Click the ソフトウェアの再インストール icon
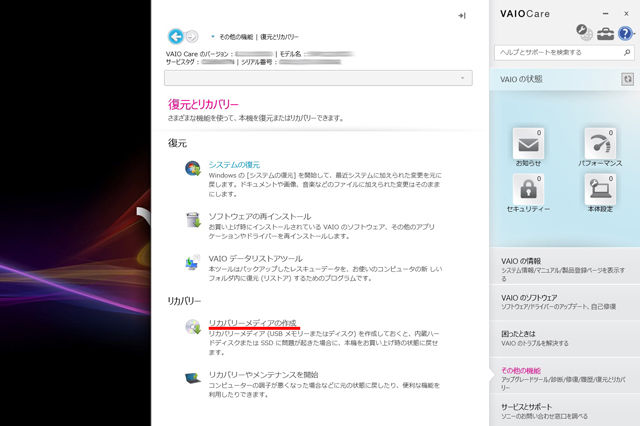Screen dimensions: 640x426 tap(193, 220)
